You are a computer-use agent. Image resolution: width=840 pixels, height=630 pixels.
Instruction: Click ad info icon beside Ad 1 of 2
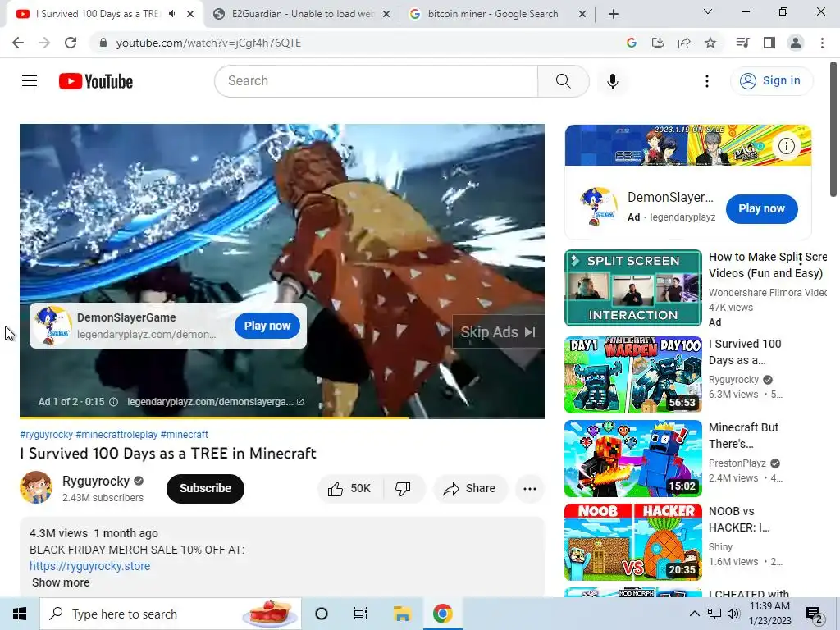(113, 402)
